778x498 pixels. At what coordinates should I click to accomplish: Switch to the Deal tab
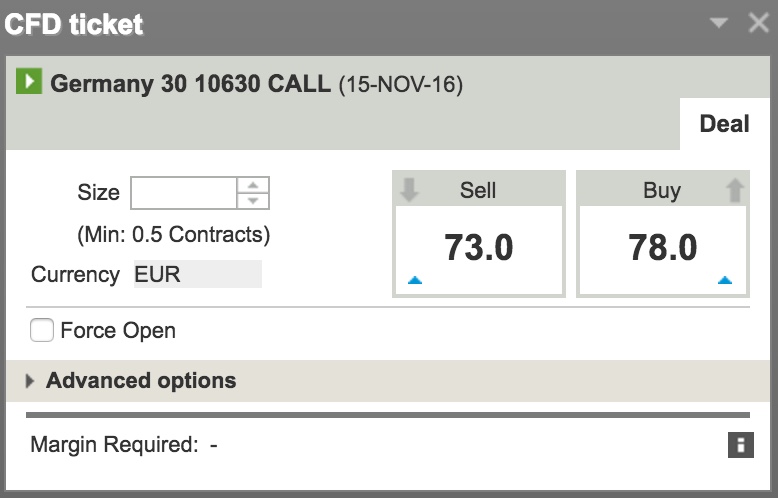[724, 123]
